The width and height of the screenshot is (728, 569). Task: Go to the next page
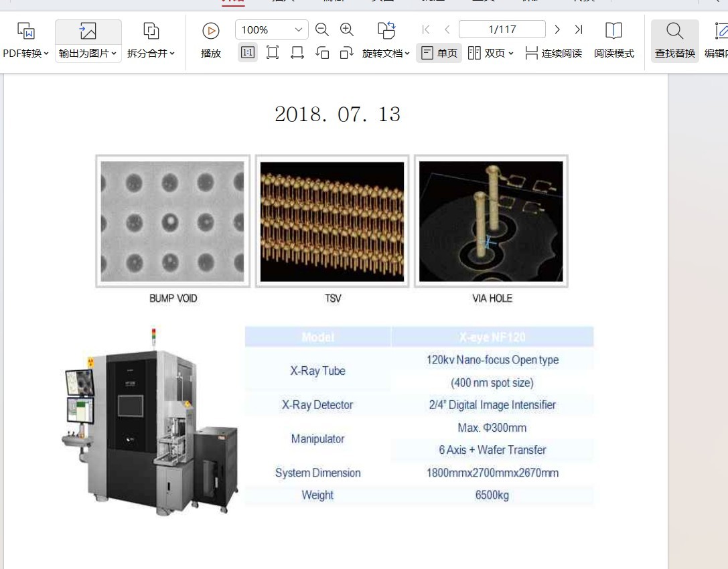point(557,29)
